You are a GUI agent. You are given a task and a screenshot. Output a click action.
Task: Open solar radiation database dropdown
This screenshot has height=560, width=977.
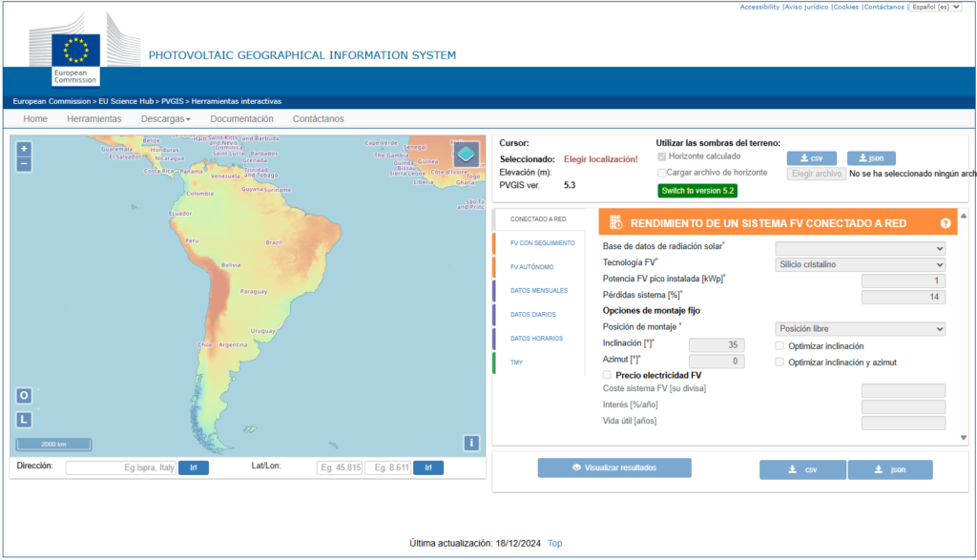[x=860, y=249]
